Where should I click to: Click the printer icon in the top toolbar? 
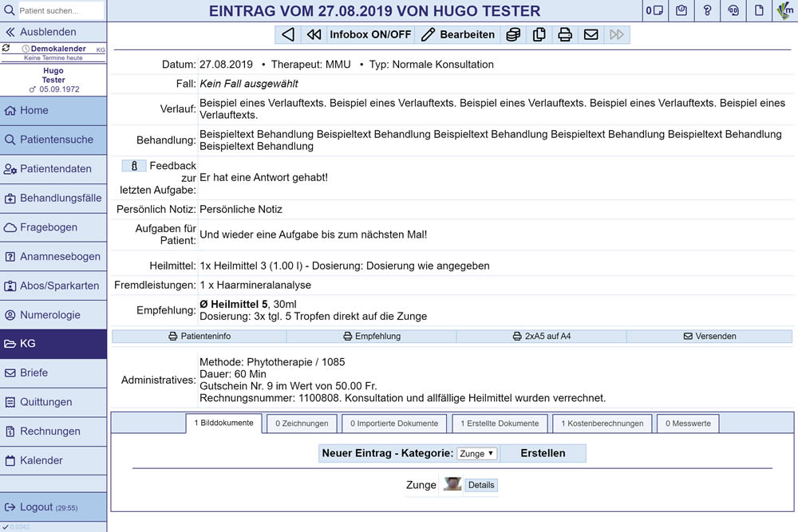565,34
